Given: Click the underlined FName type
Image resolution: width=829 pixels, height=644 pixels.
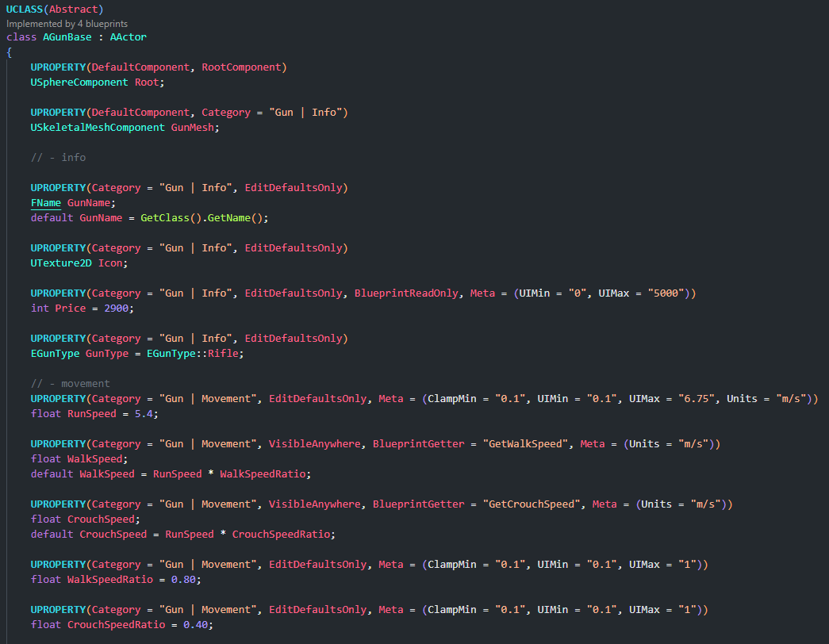Looking at the screenshot, I should coord(46,202).
